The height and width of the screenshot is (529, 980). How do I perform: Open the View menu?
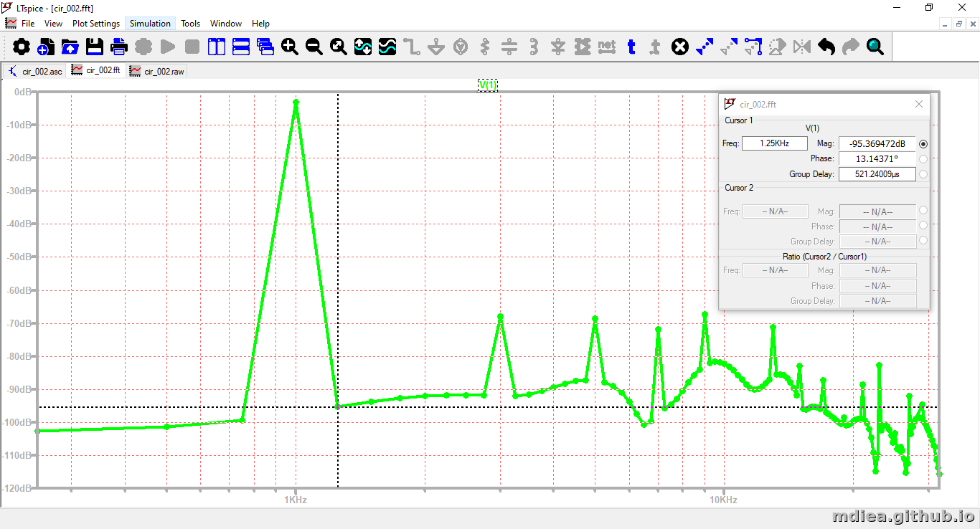pyautogui.click(x=53, y=24)
